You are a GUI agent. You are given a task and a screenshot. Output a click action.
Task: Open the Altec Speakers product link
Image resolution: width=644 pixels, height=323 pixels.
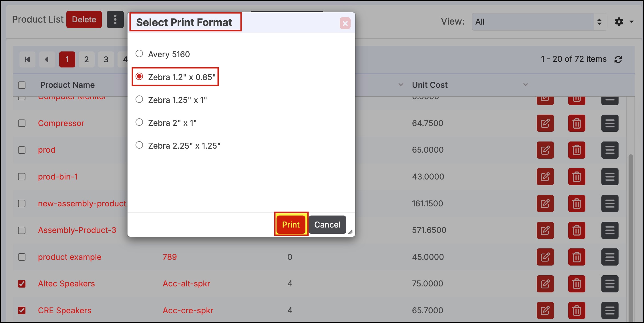[66, 284]
